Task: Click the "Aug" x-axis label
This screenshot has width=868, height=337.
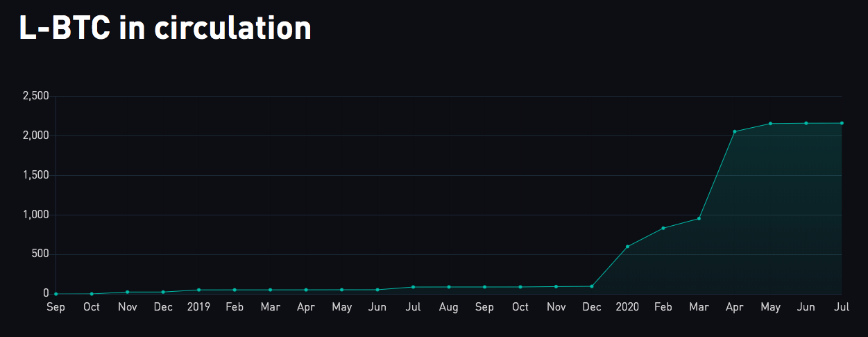Action: [448, 307]
